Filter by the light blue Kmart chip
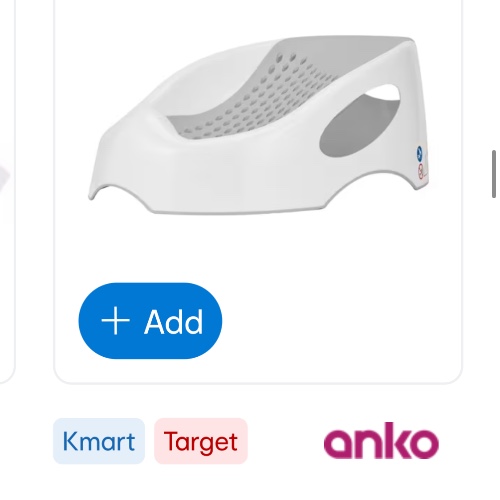This screenshot has height=500, width=500. coord(99,441)
